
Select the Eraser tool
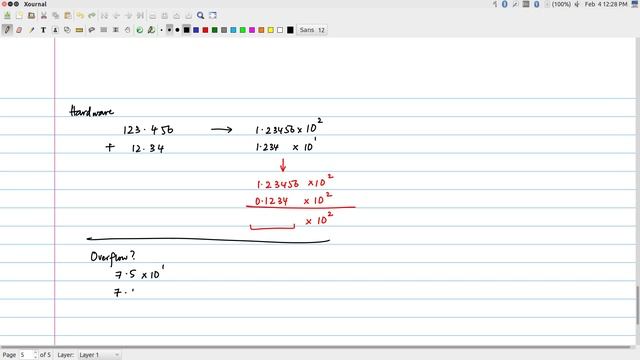point(19,30)
